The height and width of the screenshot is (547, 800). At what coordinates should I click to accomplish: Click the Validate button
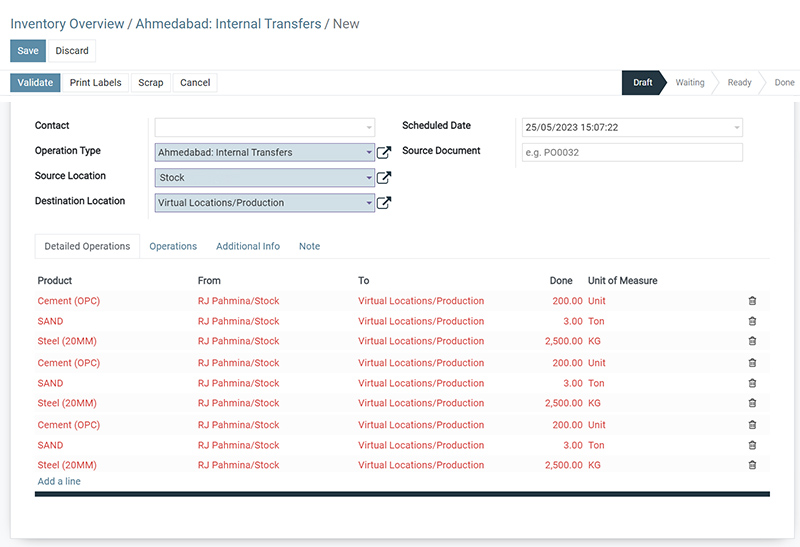[35, 83]
